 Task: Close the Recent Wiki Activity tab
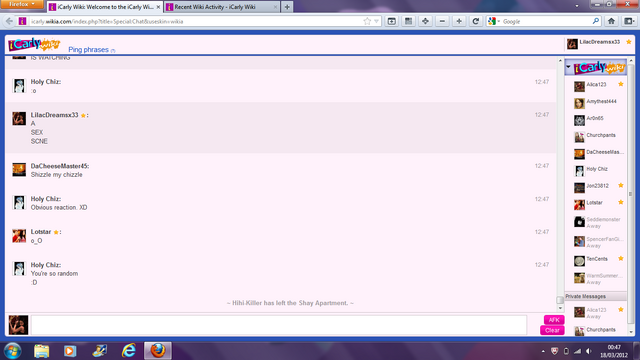point(275,7)
